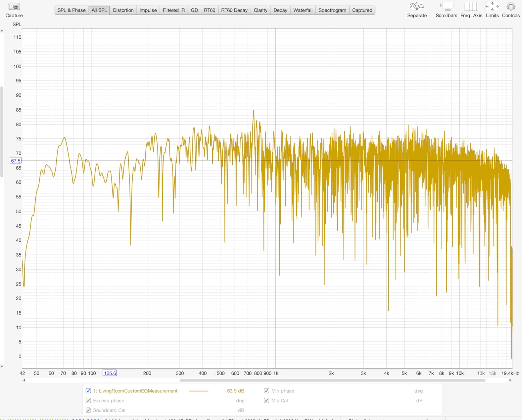This screenshot has height=420, width=522.
Task: Click the horizontal scroll right arrow
Action: click(x=510, y=380)
